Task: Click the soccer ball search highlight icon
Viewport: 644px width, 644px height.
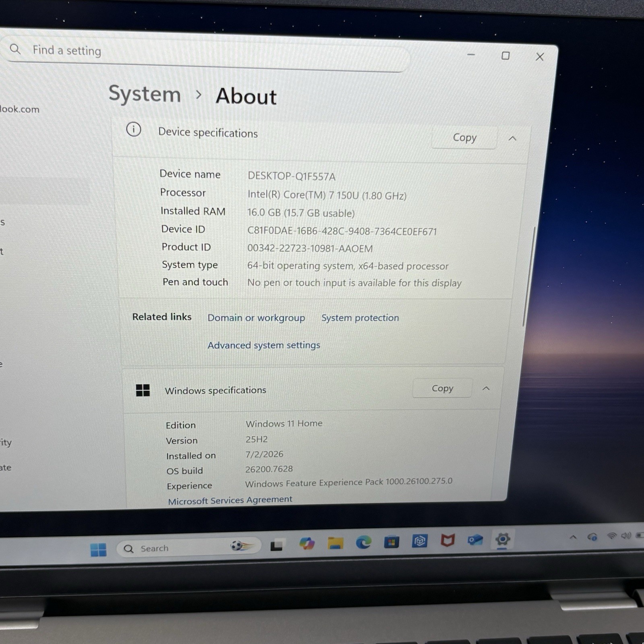Action: click(x=242, y=546)
